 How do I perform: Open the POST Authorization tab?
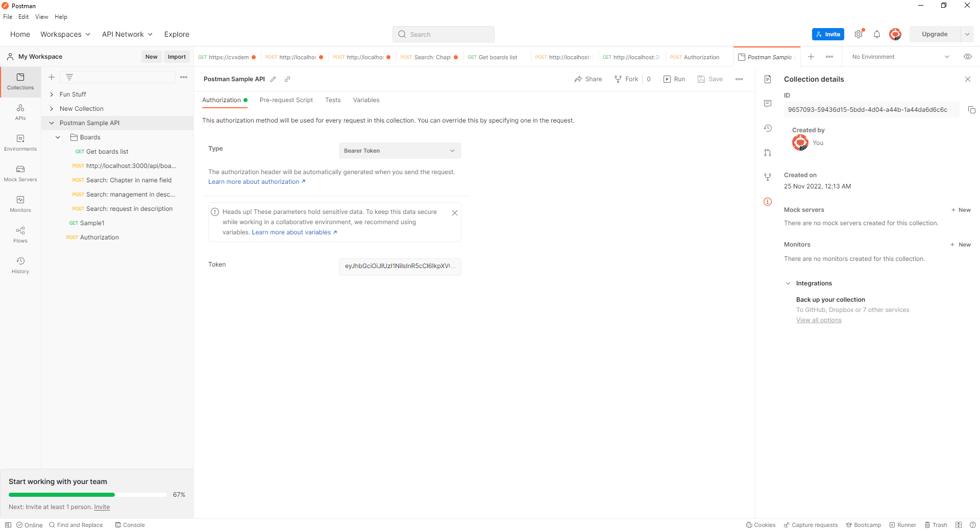click(699, 57)
